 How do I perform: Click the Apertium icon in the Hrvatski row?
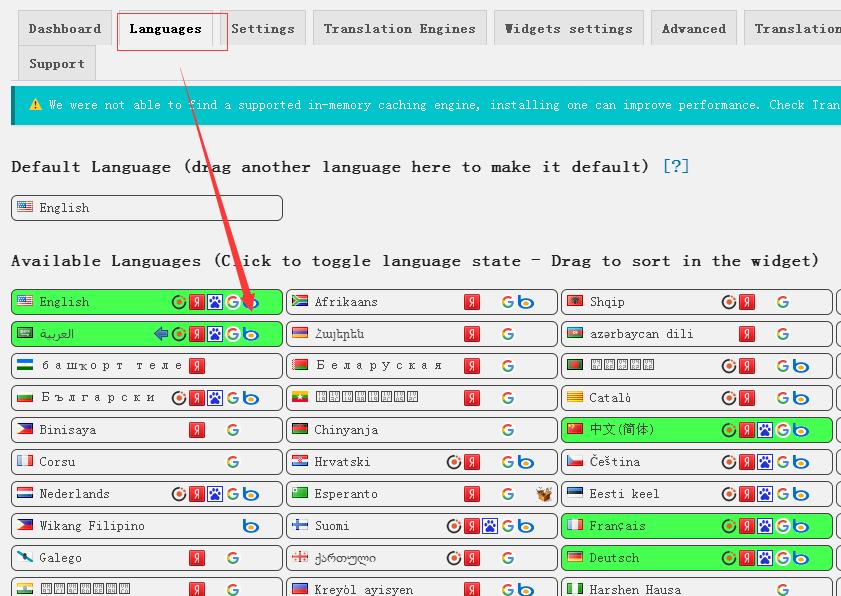click(454, 462)
